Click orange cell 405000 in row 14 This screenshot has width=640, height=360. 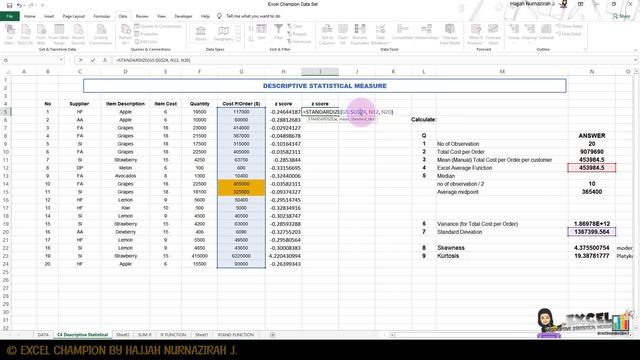coord(241,184)
